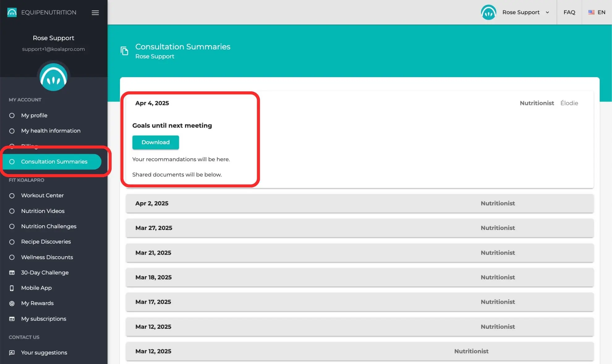Toggle the hamburger menu icon
The image size is (612, 364).
point(95,13)
